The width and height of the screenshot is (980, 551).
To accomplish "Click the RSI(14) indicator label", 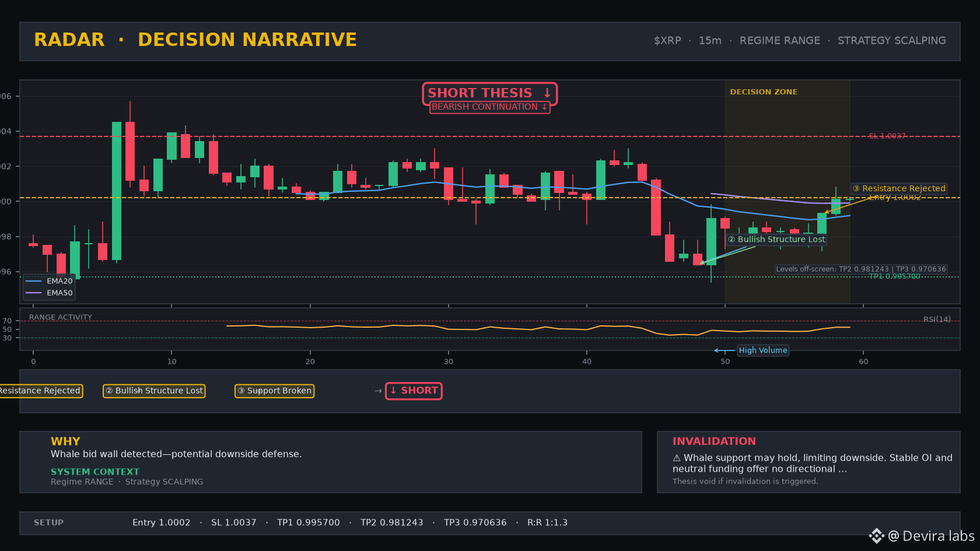I will 937,319.
